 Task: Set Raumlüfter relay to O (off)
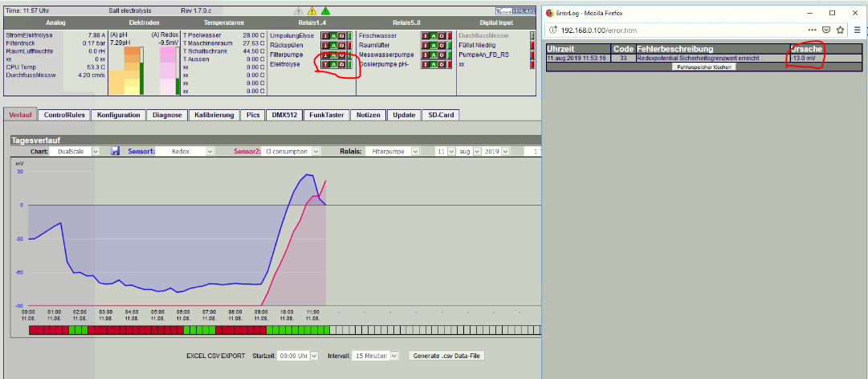[x=442, y=46]
